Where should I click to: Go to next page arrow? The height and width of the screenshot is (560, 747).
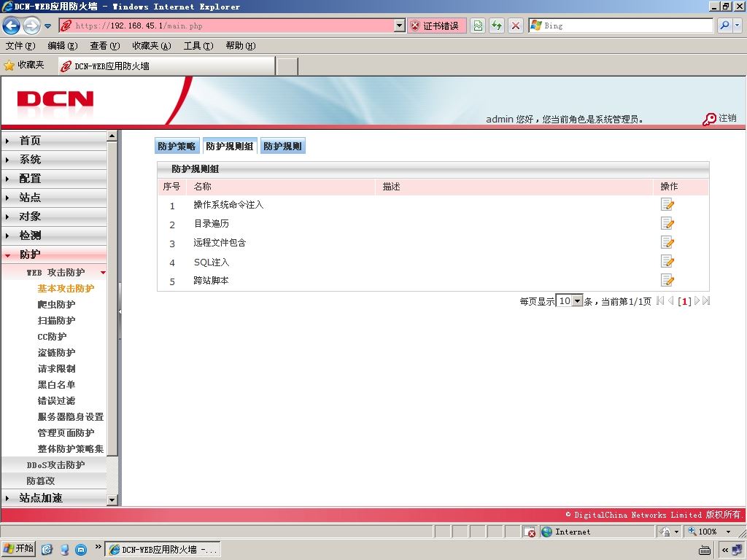tap(697, 301)
